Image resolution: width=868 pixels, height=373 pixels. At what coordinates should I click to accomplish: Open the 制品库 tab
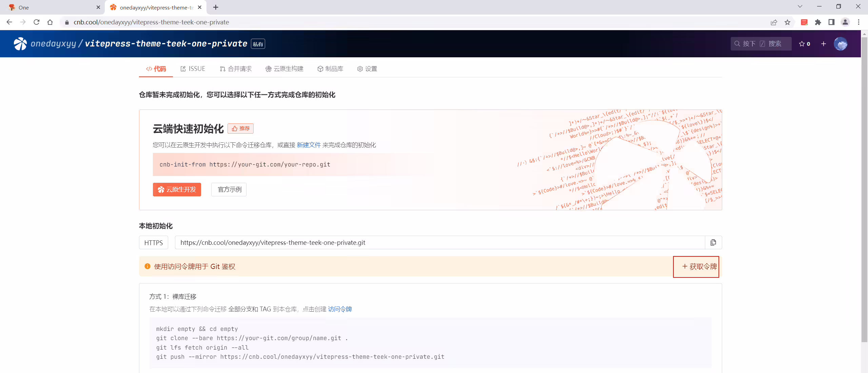click(330, 69)
